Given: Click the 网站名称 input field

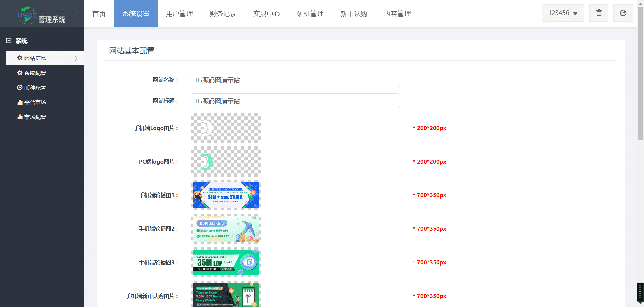Looking at the screenshot, I should [295, 80].
